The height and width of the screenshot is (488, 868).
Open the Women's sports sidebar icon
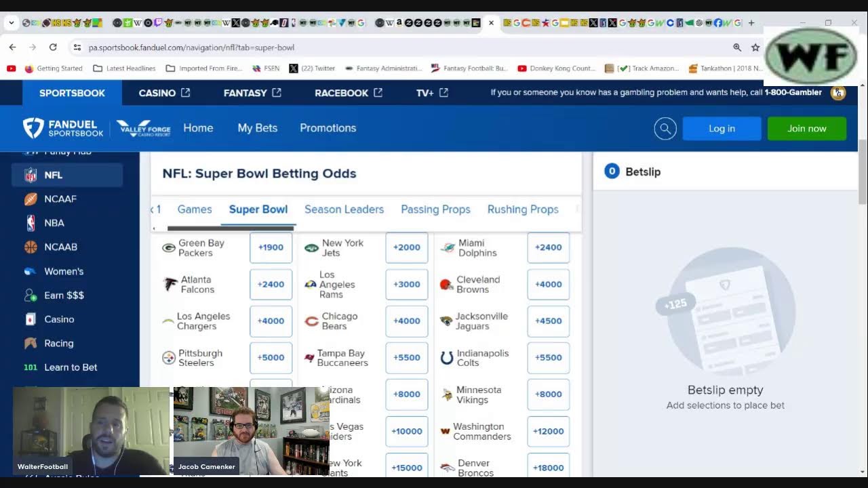(x=31, y=271)
